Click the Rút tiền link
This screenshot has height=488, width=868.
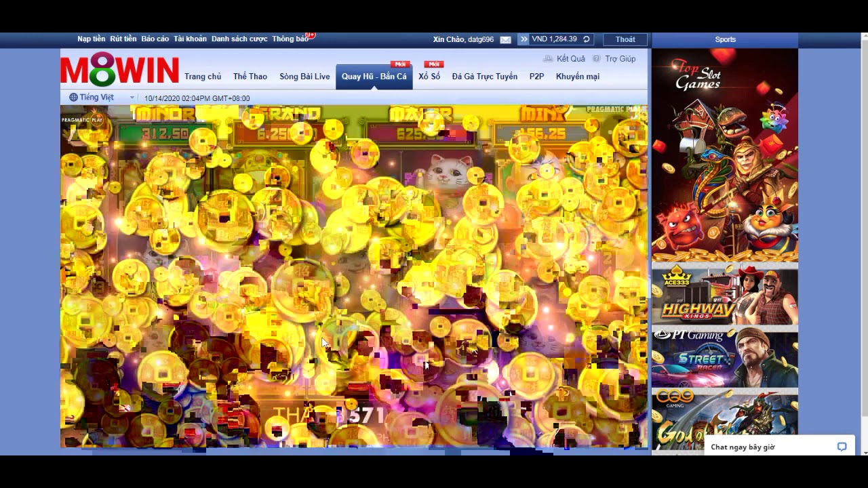click(123, 39)
